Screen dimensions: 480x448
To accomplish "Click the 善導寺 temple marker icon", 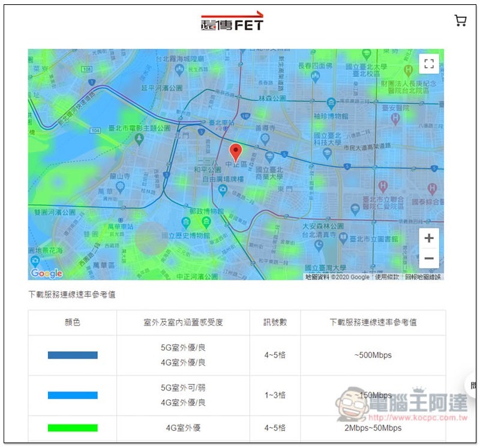I will coord(265,139).
